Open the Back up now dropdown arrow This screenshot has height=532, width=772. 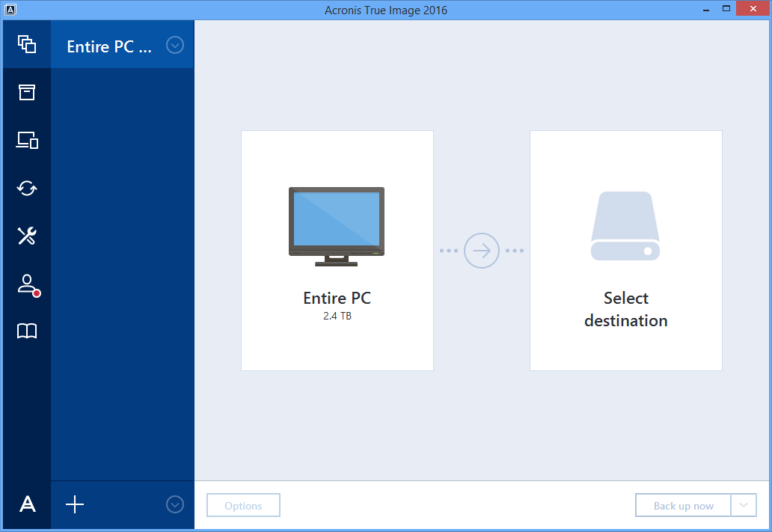pos(744,505)
